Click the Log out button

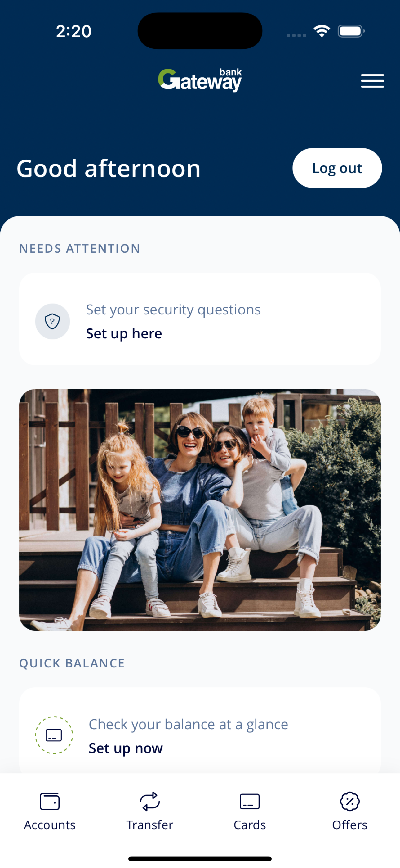[337, 168]
